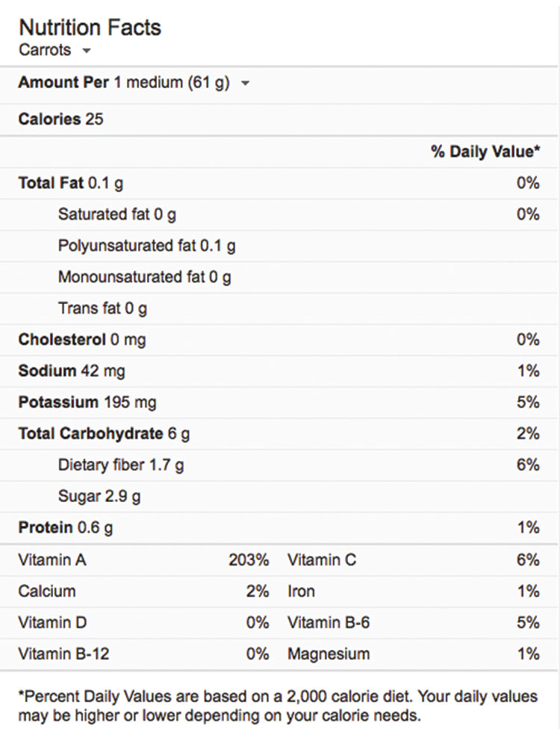Select the Polyunsaturated fat row
The image size is (560, 744).
click(x=146, y=246)
